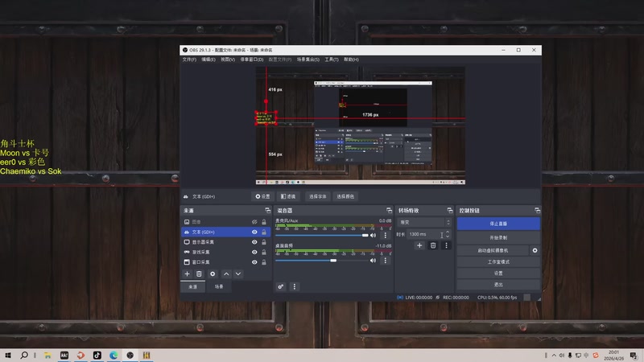Click the 退出 button
Viewport: 644px width, 362px height.
coord(498,285)
